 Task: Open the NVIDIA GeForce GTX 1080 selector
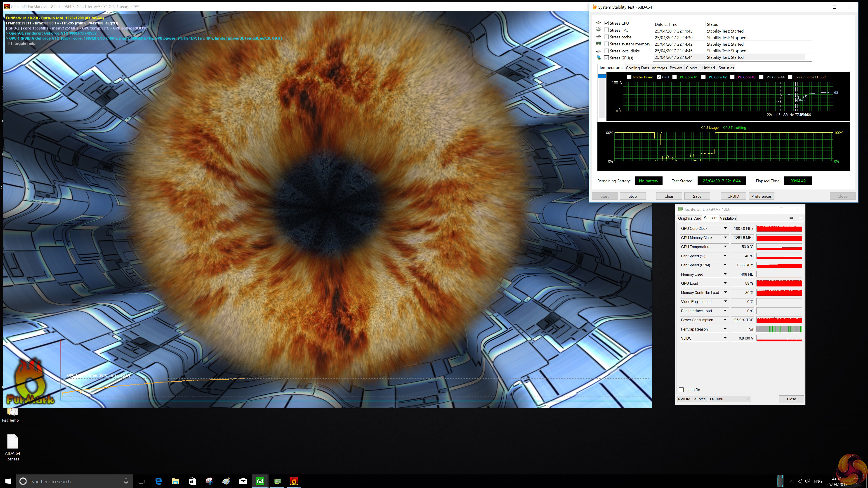[713, 399]
